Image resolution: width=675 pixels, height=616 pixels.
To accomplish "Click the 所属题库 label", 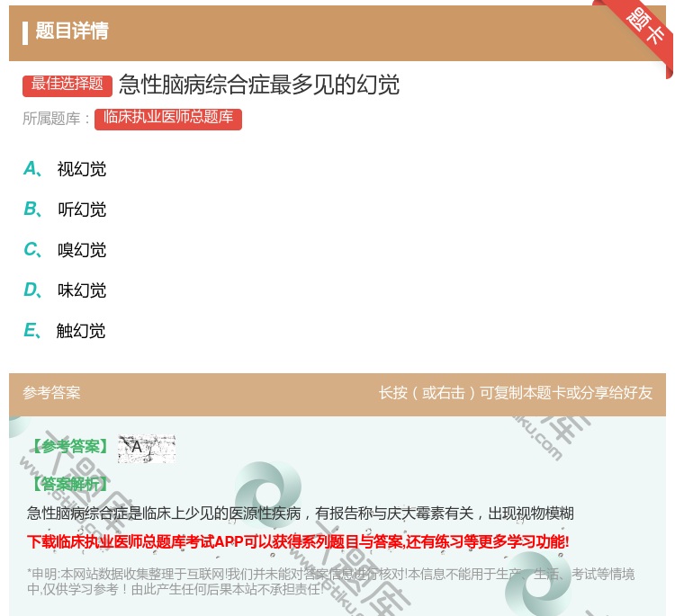I will 56,119.
